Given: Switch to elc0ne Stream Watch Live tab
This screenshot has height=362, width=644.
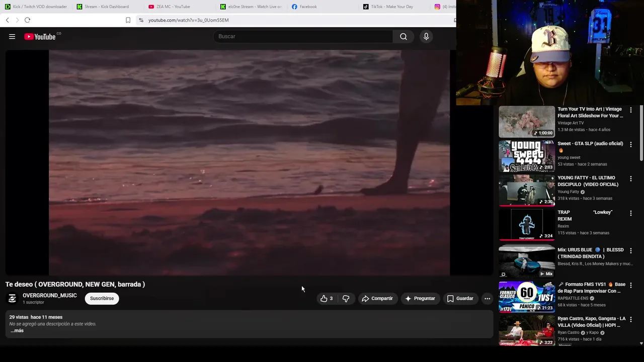Looking at the screenshot, I should [x=252, y=7].
